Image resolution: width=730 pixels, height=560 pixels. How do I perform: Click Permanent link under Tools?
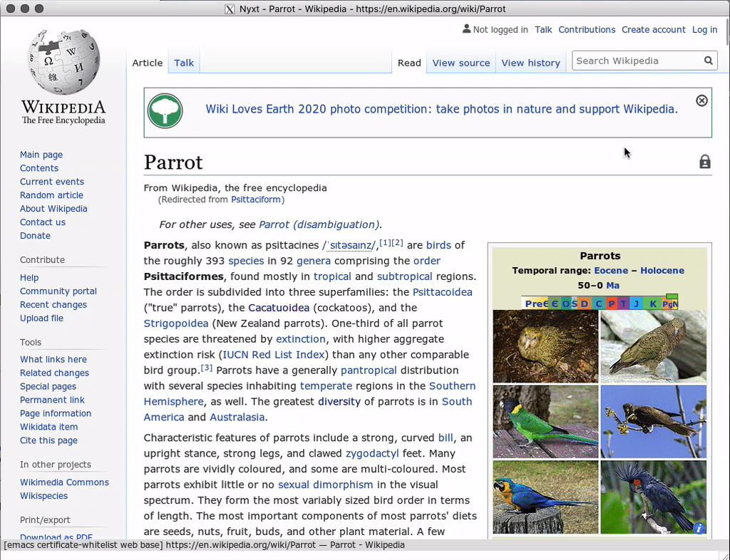point(52,400)
